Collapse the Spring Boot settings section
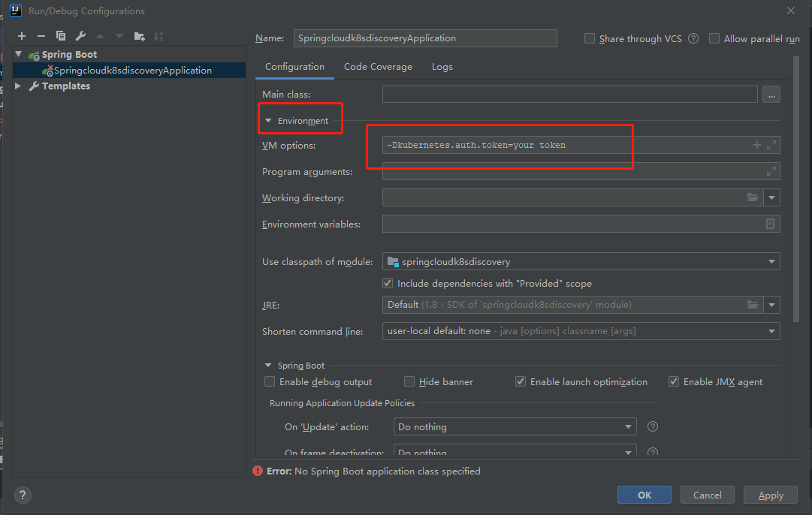Screen dimensions: 812x515 tap(267, 366)
